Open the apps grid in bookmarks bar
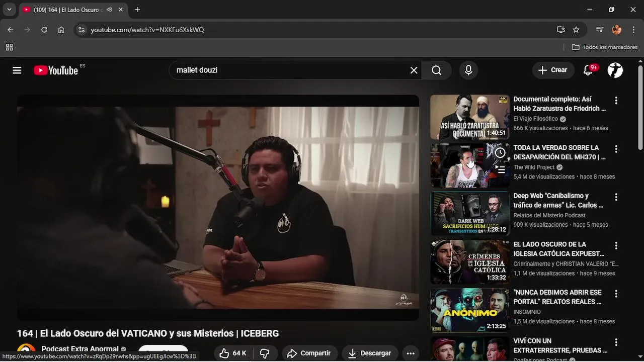The width and height of the screenshot is (644, 362). [9, 47]
